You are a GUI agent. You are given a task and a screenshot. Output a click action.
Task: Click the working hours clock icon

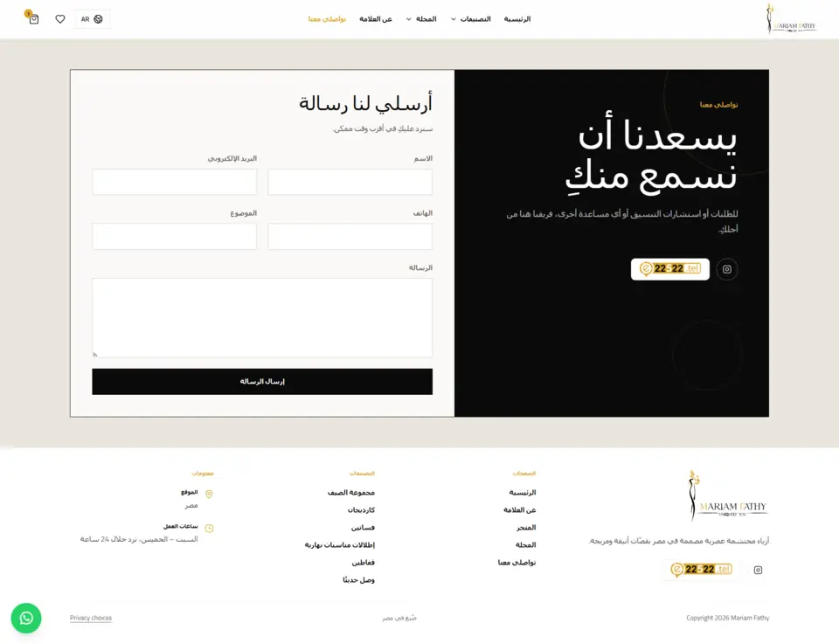tap(209, 529)
